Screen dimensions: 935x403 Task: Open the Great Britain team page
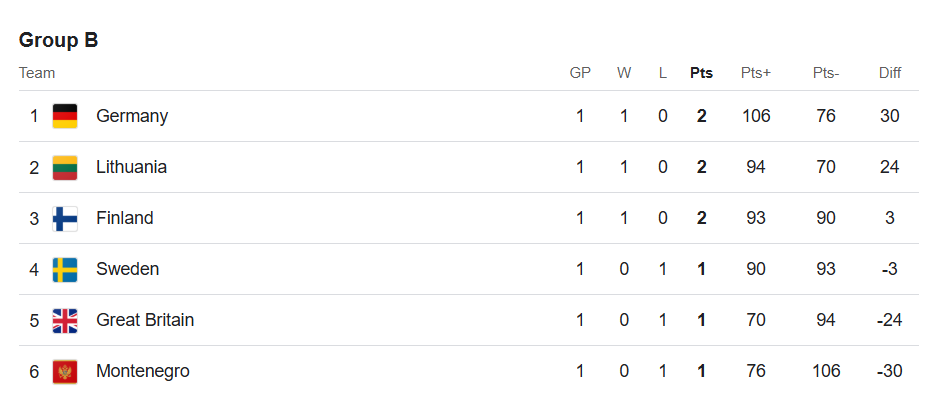click(x=145, y=320)
